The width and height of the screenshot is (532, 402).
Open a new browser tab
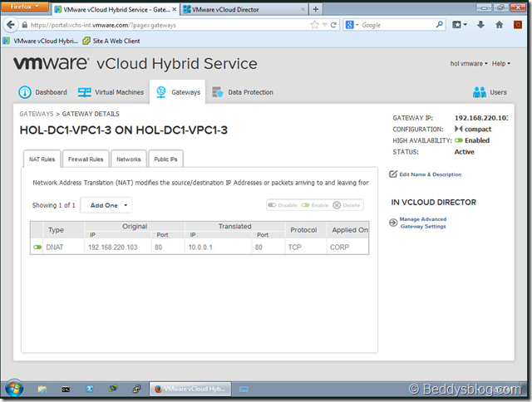[x=316, y=9]
